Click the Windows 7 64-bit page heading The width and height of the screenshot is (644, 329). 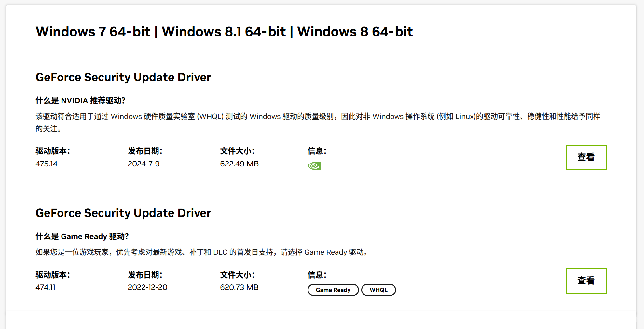224,32
